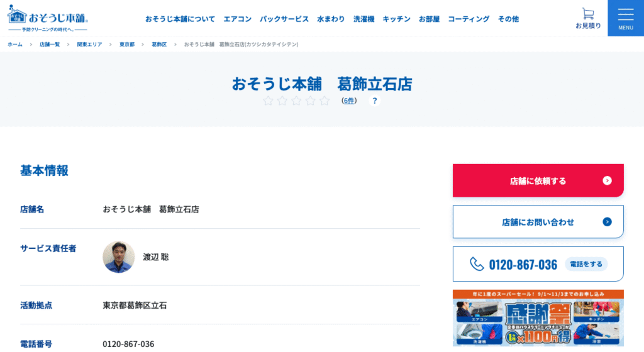Viewport: 644px width, 352px height.
Task: Click the 活動拠点 label
Action: (36, 305)
